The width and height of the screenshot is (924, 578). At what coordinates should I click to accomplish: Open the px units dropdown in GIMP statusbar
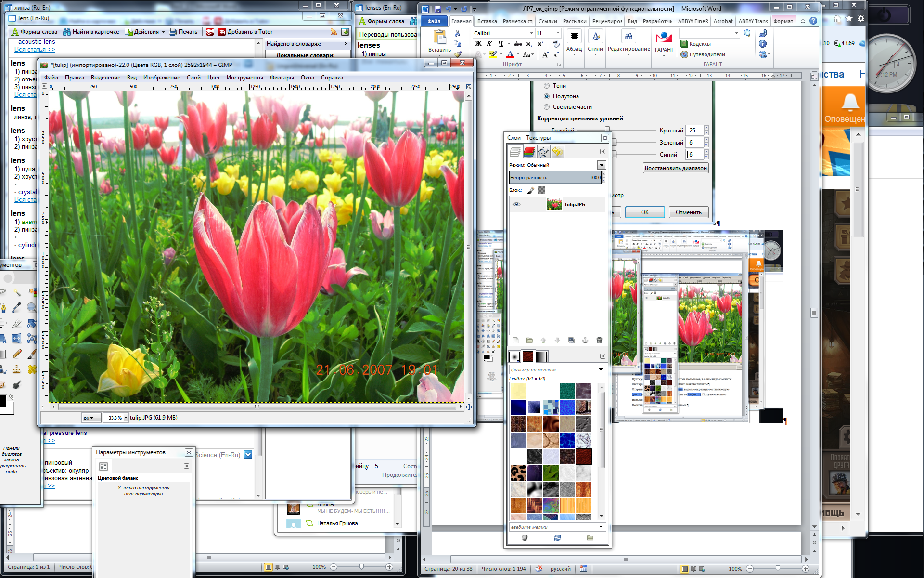[91, 418]
